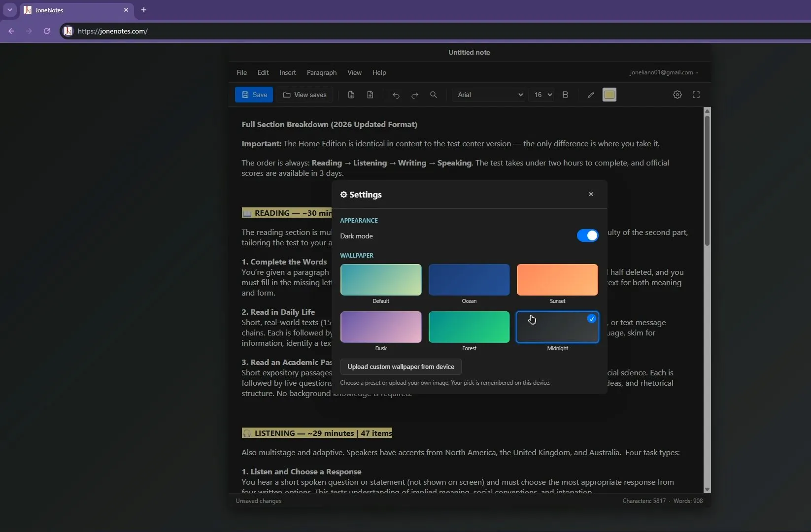
Task: Toggle bold formatting button
Action: [565, 95]
